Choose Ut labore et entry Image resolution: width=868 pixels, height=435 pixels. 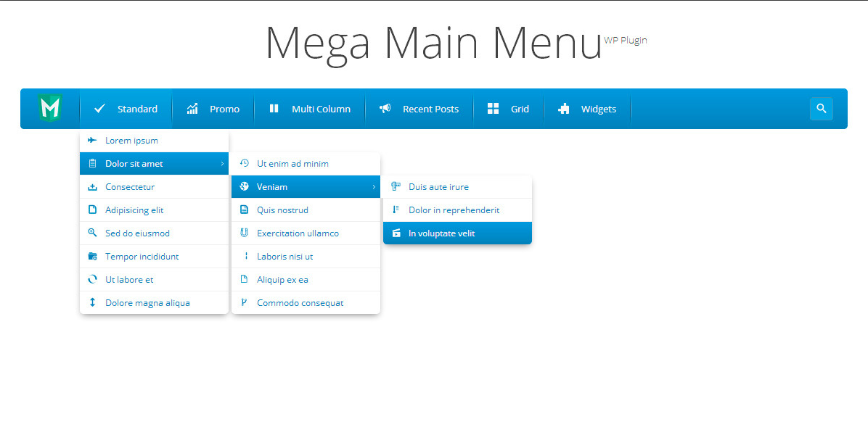pyautogui.click(x=154, y=280)
